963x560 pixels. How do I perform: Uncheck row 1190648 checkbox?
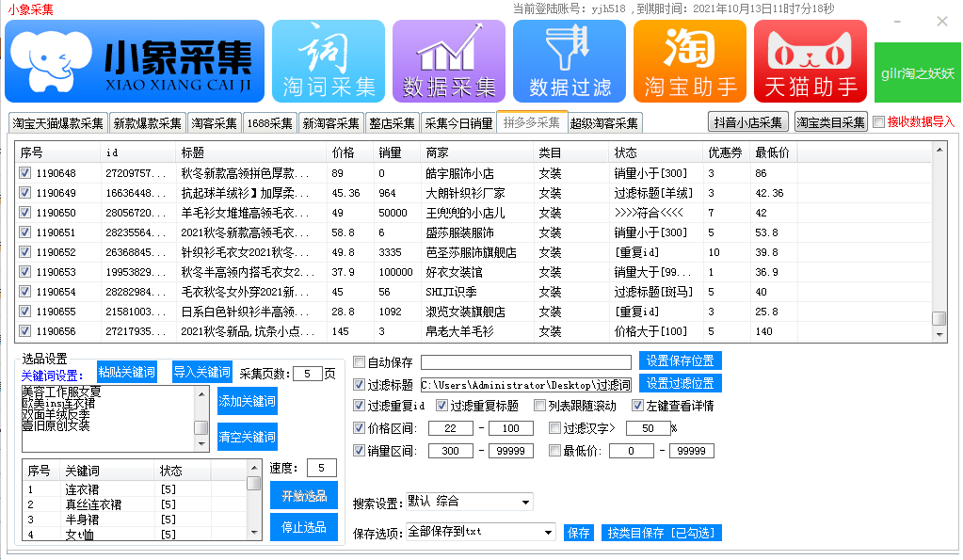tap(24, 173)
